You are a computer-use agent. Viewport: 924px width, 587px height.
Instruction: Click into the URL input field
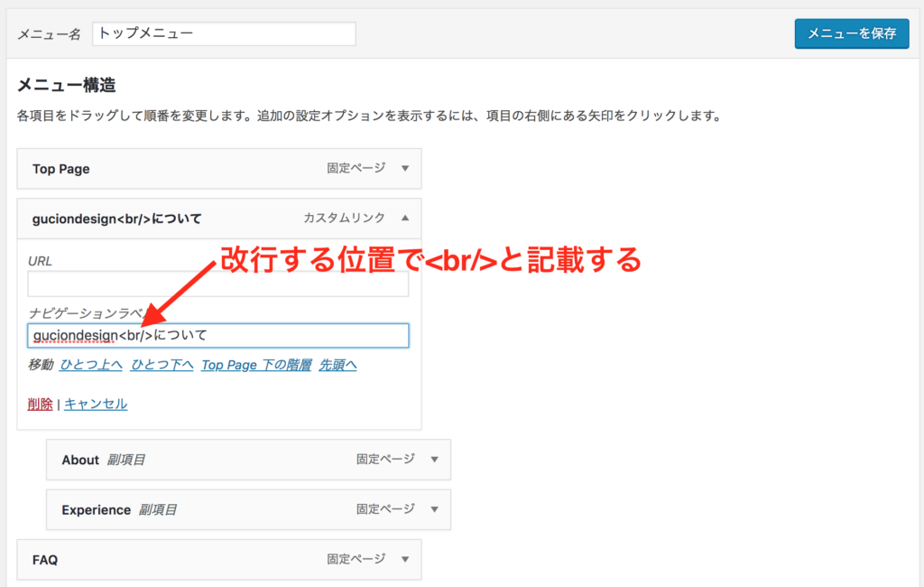[x=217, y=284]
